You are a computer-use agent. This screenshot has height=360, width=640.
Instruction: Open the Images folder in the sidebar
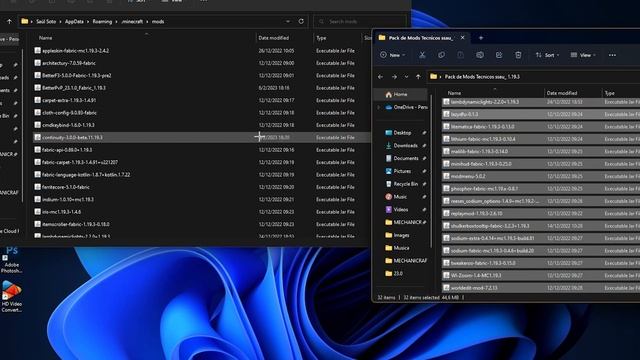click(401, 235)
